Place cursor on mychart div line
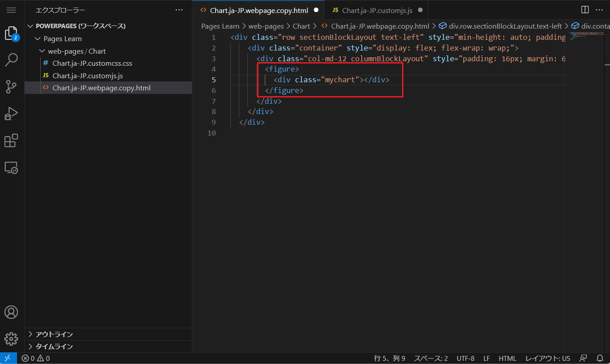The image size is (610, 364). 331,80
